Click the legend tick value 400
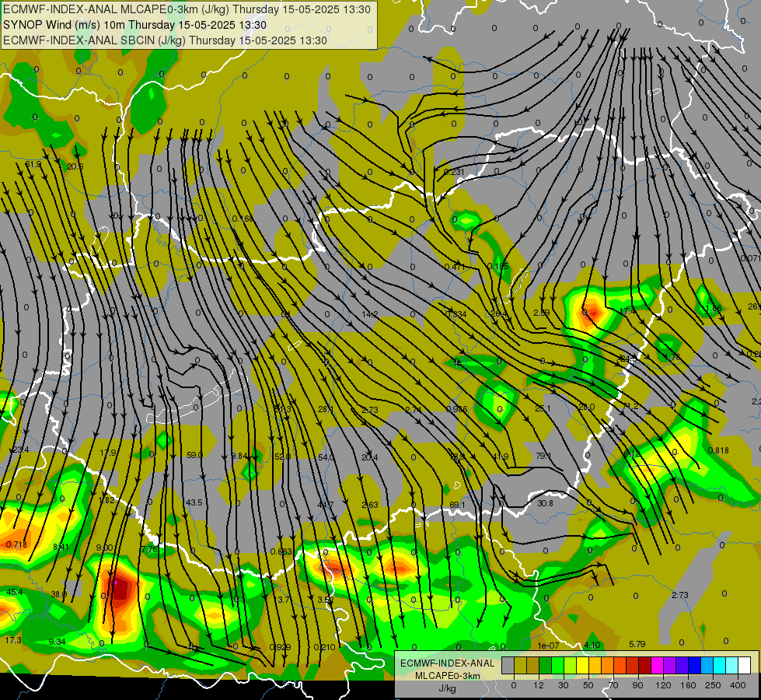 click(738, 685)
